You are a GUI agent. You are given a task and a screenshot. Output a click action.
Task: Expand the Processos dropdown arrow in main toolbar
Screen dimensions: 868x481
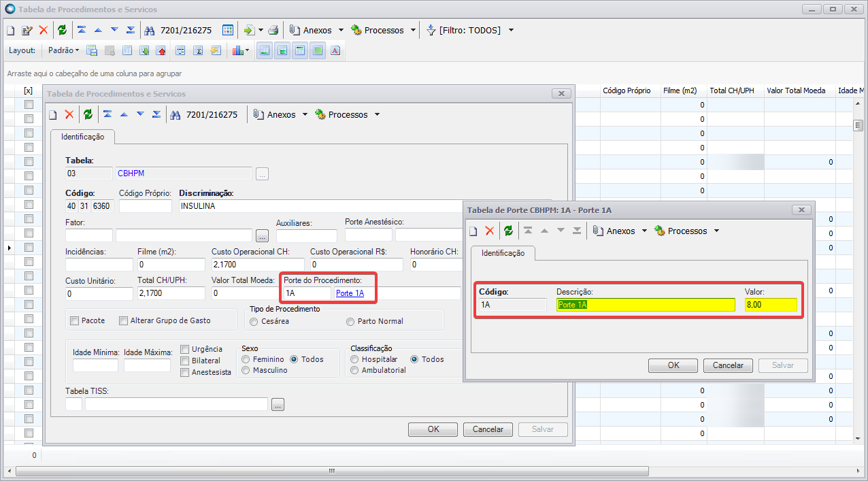point(413,31)
